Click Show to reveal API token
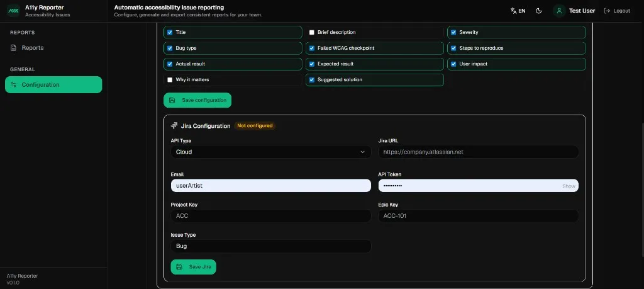 pos(568,186)
